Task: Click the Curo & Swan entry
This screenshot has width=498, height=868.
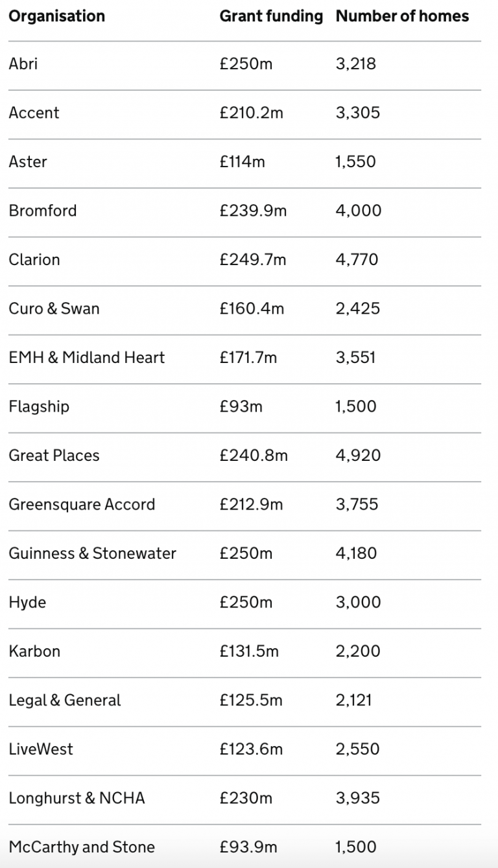Action: point(54,309)
